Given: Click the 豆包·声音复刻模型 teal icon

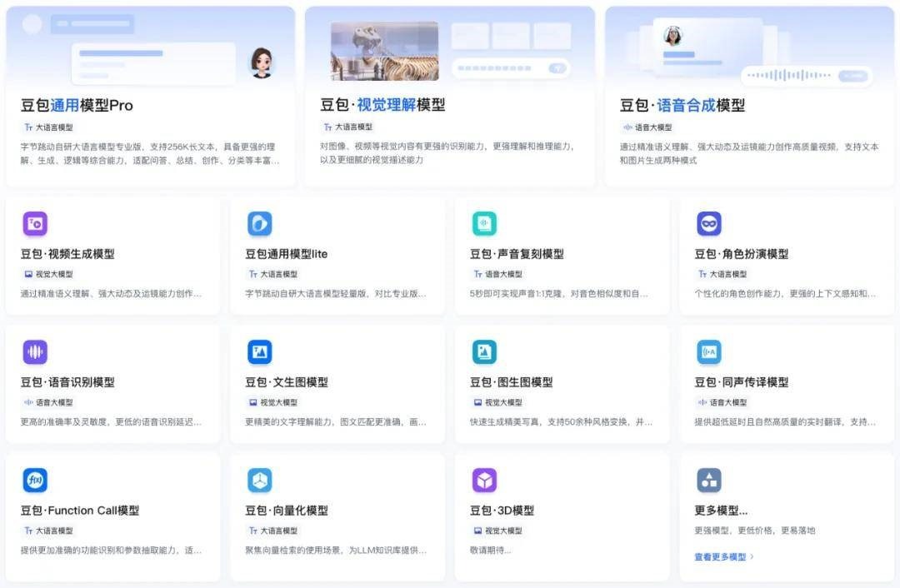Looking at the screenshot, I should point(484,224).
